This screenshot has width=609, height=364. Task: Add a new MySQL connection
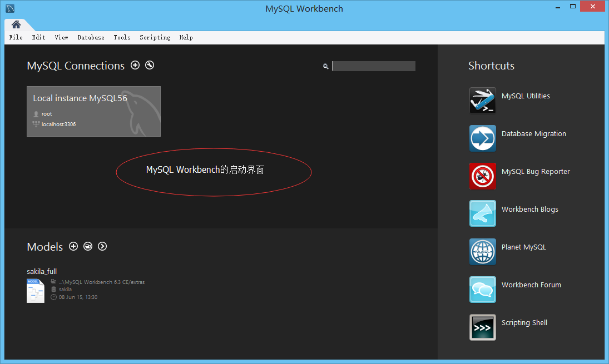(x=135, y=65)
